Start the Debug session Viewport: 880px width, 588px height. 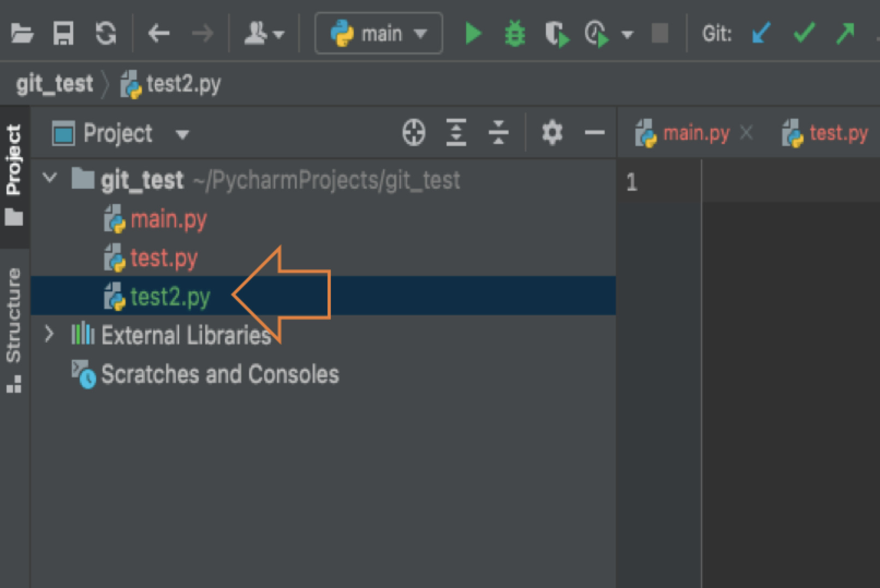point(514,33)
